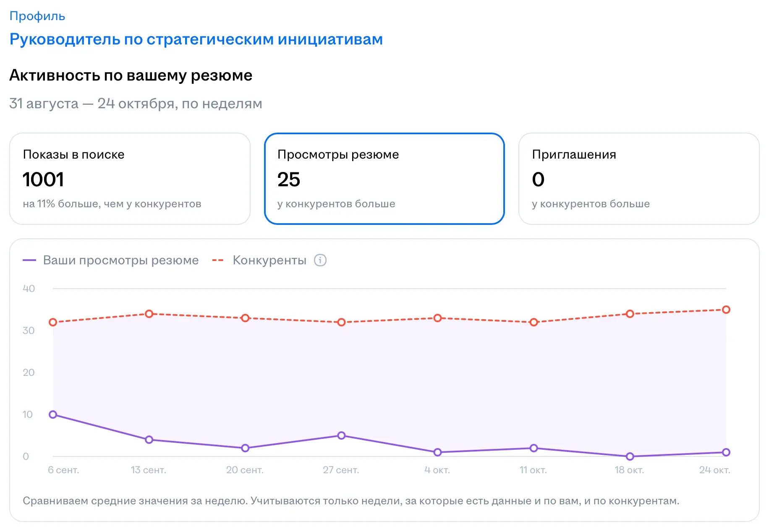Click the red competitor point for 27 сент.
This screenshot has width=769, height=532.
tap(342, 322)
